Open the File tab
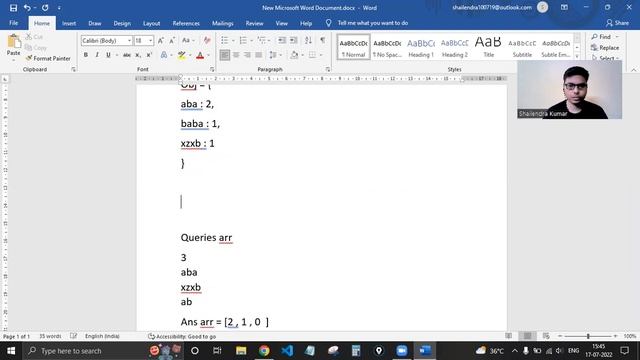 coord(13,23)
